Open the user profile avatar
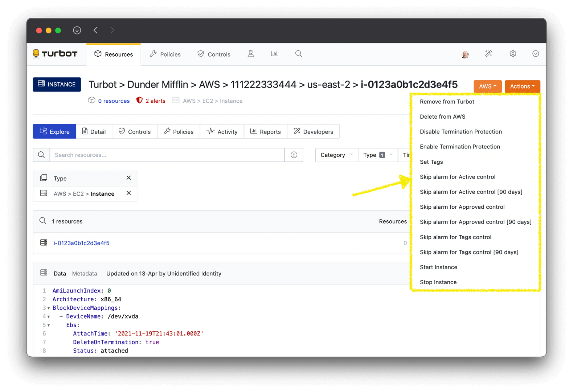Image resolution: width=573 pixels, height=392 pixels. 465,54
